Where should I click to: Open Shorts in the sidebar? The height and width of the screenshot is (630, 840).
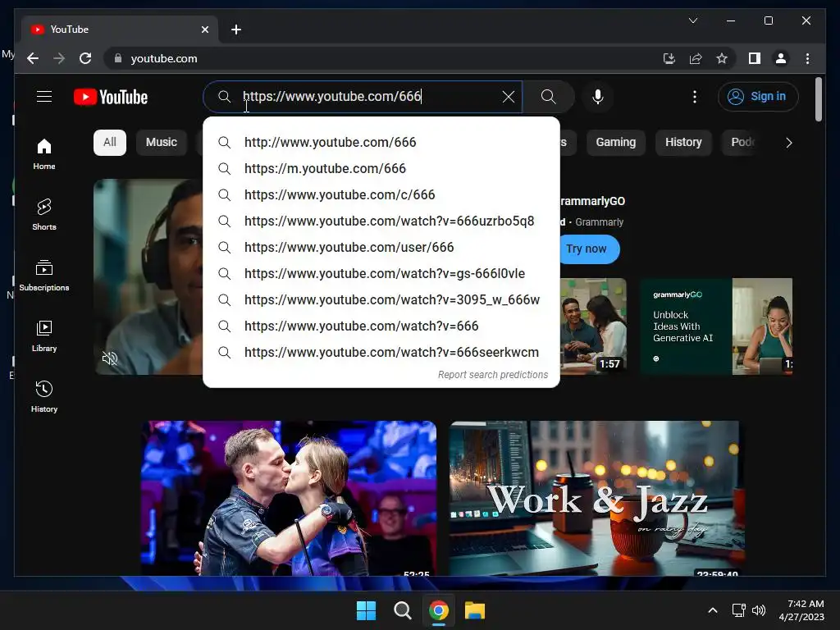pos(44,215)
